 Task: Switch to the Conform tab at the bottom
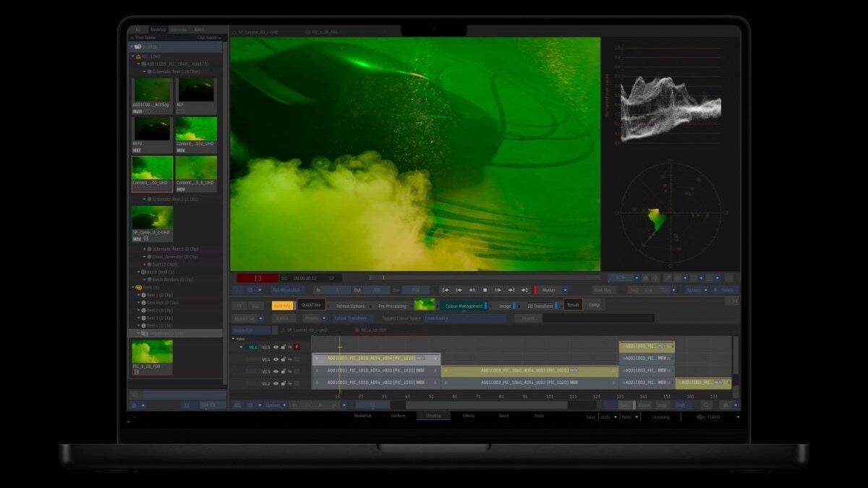pyautogui.click(x=399, y=416)
